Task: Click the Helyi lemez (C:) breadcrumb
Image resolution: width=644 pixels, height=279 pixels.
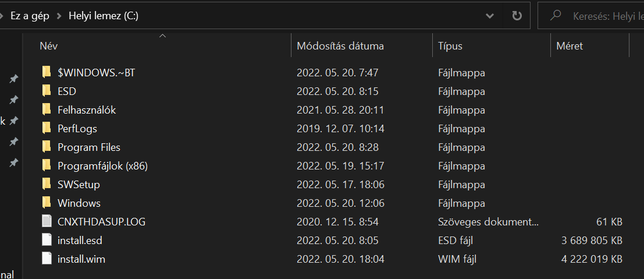Action: coord(104,16)
